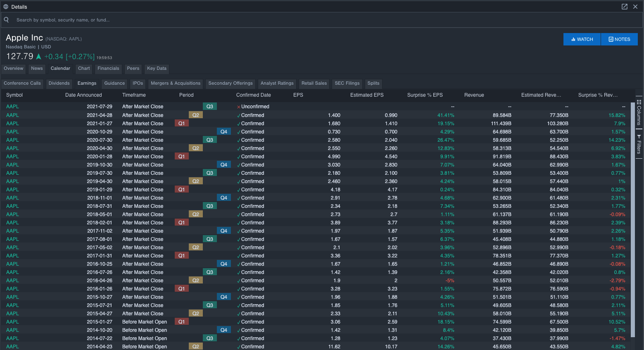Click the globe icon beside Details
This screenshot has width=644, height=350.
tap(5, 7)
